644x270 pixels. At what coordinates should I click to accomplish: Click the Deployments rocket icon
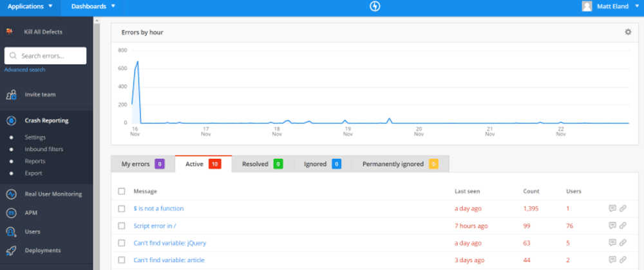click(x=11, y=250)
